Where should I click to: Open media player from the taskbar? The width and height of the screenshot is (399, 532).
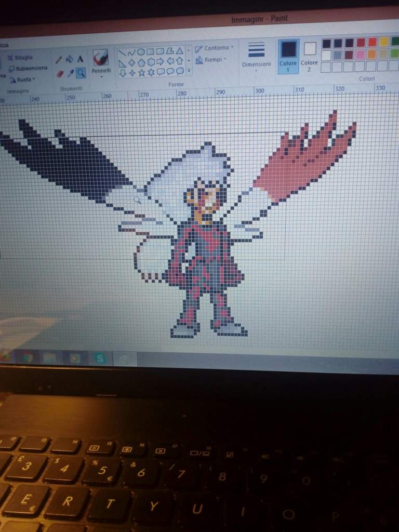75,358
